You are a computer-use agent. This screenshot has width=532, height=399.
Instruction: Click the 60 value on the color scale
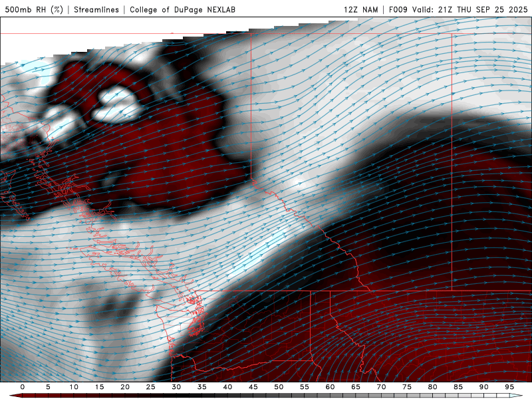point(330,387)
